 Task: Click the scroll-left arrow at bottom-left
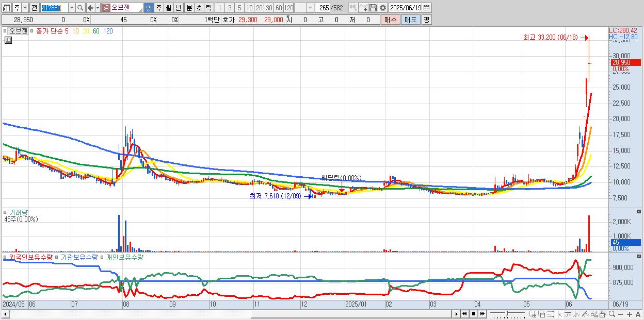pos(5,314)
